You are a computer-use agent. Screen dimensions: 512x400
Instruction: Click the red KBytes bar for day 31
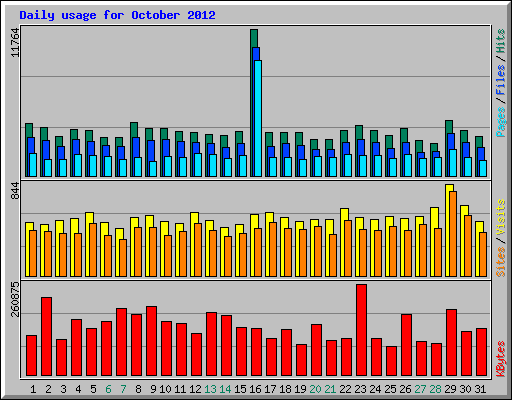pyautogui.click(x=481, y=352)
